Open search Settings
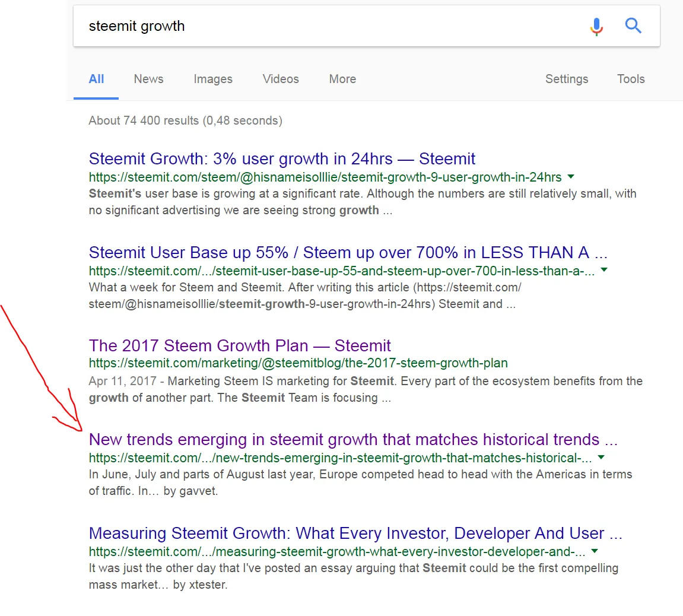Screen dimensions: 683x616 coord(567,79)
